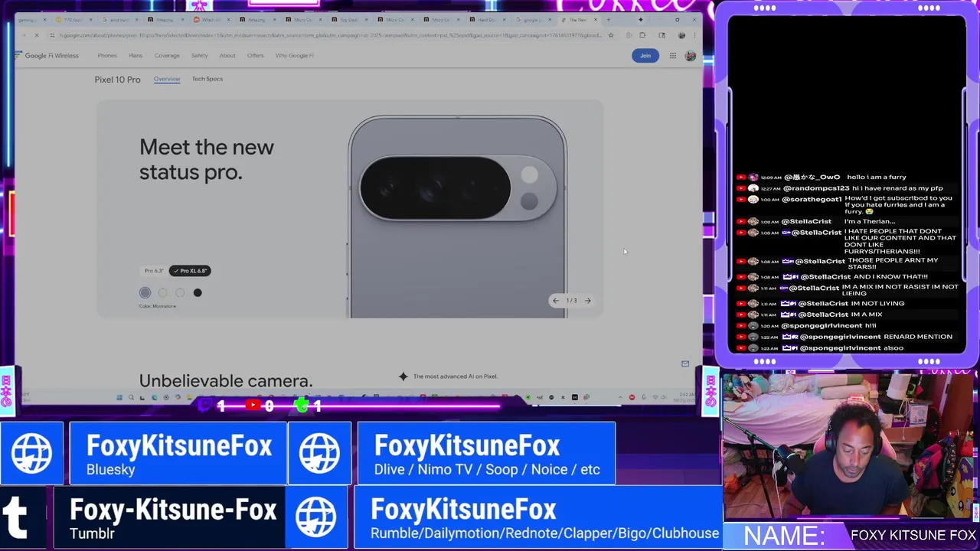980x551 pixels.
Task: Open the Offers nav item
Action: (x=255, y=55)
